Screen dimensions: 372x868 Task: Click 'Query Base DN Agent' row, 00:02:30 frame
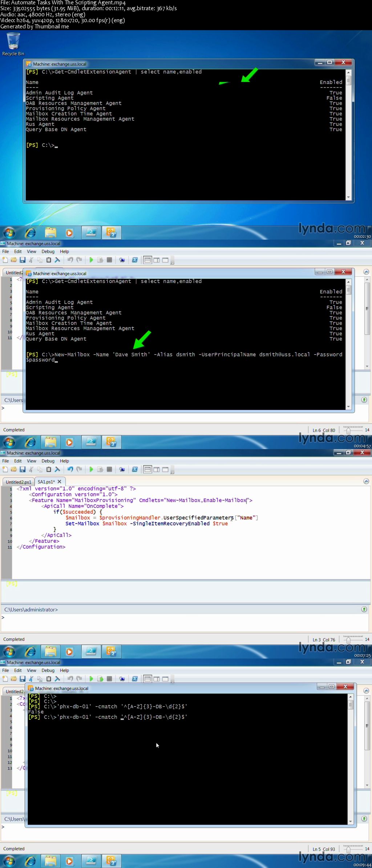coord(184,129)
